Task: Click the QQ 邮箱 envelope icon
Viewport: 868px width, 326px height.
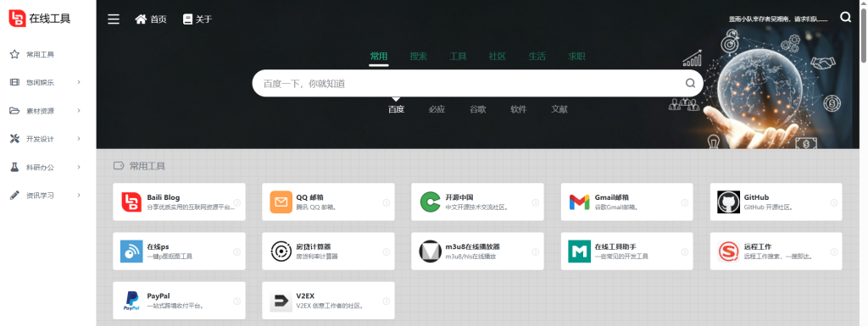Action: [x=281, y=202]
